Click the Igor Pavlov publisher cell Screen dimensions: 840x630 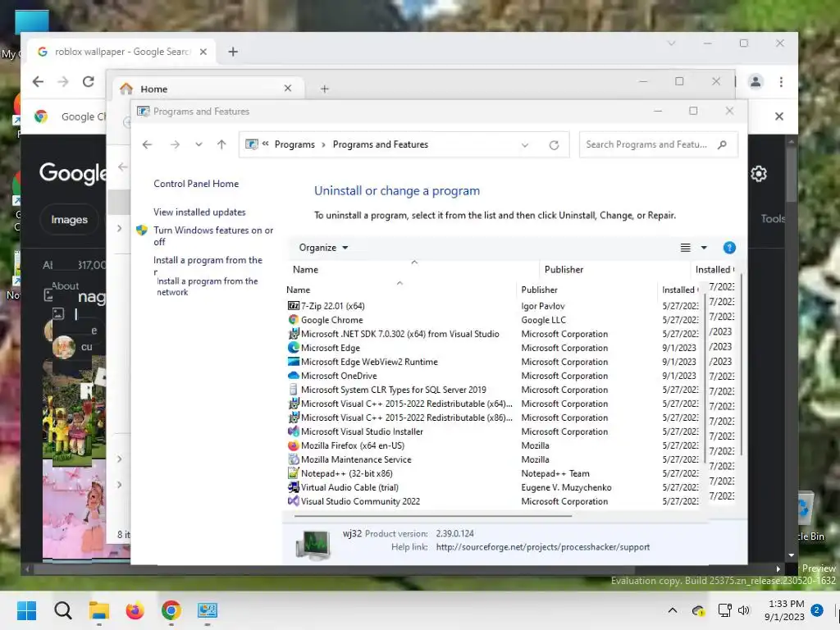[543, 306]
